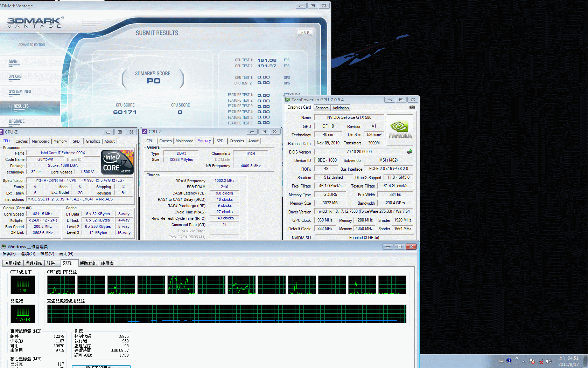Click the memory 1.57 GB gauge in Task Manager
The height and width of the screenshot is (368, 588).
23,314
